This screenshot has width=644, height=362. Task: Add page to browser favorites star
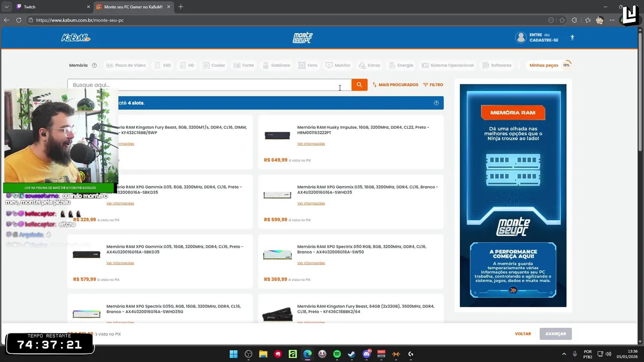pyautogui.click(x=562, y=20)
